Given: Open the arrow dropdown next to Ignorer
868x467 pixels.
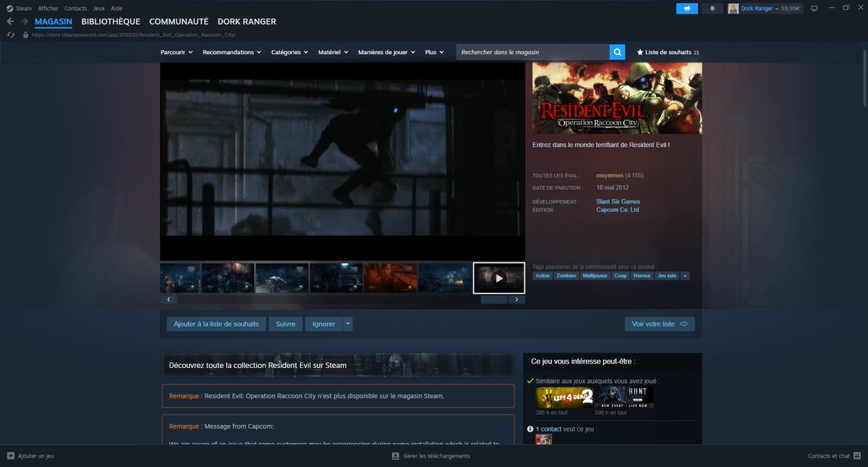Looking at the screenshot, I should [x=348, y=324].
